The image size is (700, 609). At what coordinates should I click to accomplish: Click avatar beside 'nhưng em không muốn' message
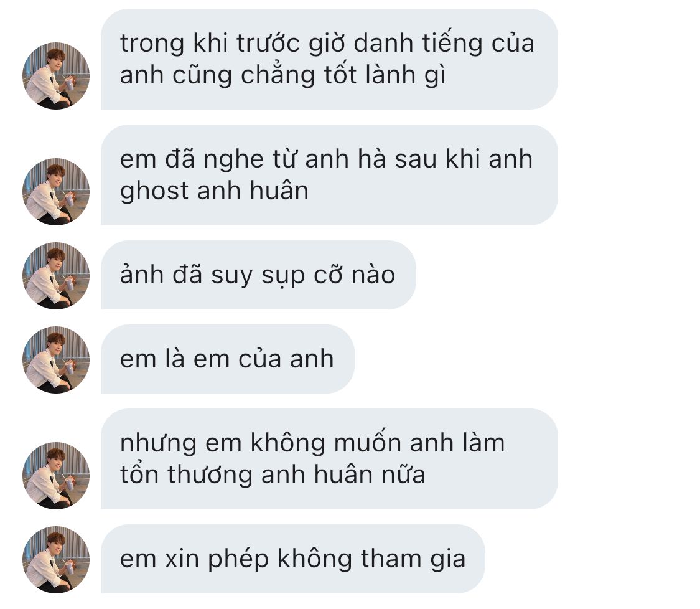56,475
